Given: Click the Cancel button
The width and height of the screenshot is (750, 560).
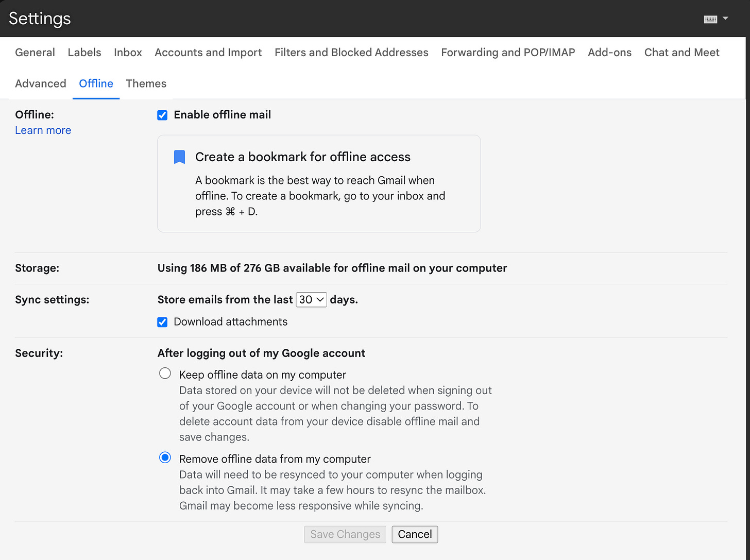Looking at the screenshot, I should 415,534.
